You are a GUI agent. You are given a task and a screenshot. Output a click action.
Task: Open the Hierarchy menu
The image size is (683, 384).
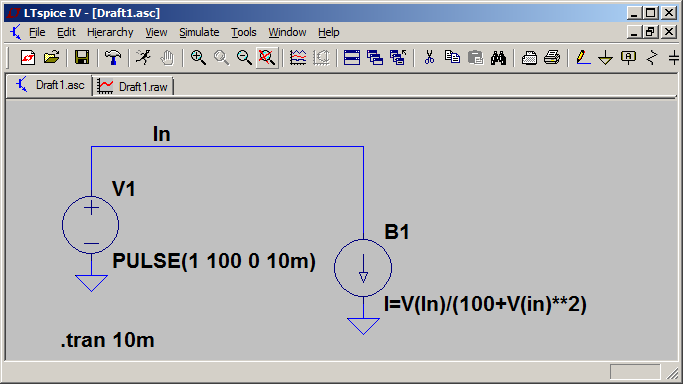click(x=110, y=32)
